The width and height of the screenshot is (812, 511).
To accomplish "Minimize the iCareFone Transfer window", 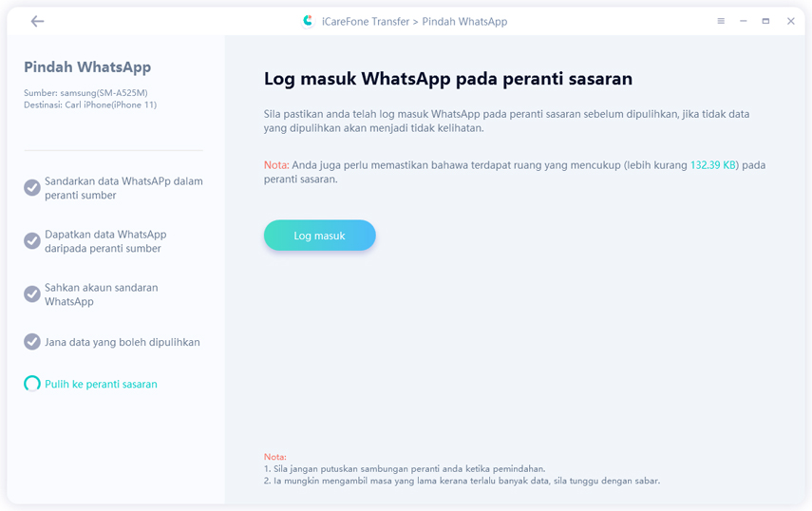I will tap(743, 21).
